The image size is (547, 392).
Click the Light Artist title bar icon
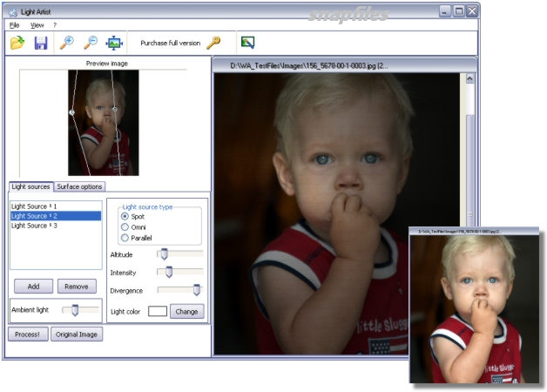[12, 10]
